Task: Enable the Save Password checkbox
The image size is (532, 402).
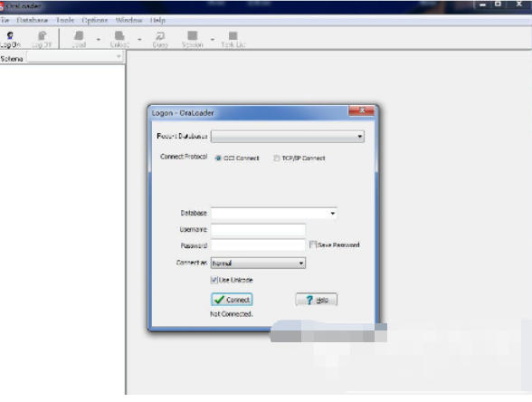Action: click(x=313, y=244)
